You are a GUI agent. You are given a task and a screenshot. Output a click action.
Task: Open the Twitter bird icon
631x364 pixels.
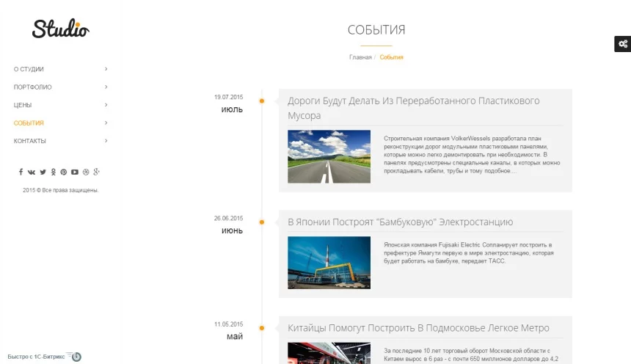[x=43, y=172]
